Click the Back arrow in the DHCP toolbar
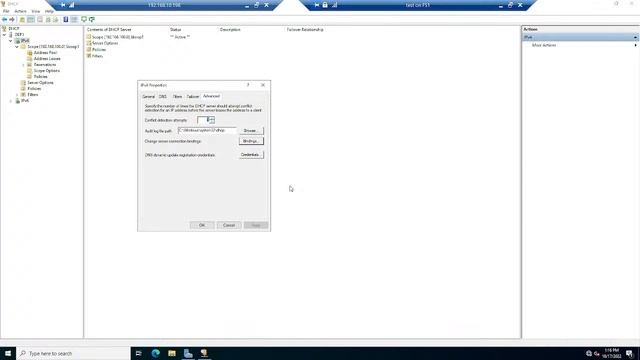640x360 pixels. (x=4, y=20)
